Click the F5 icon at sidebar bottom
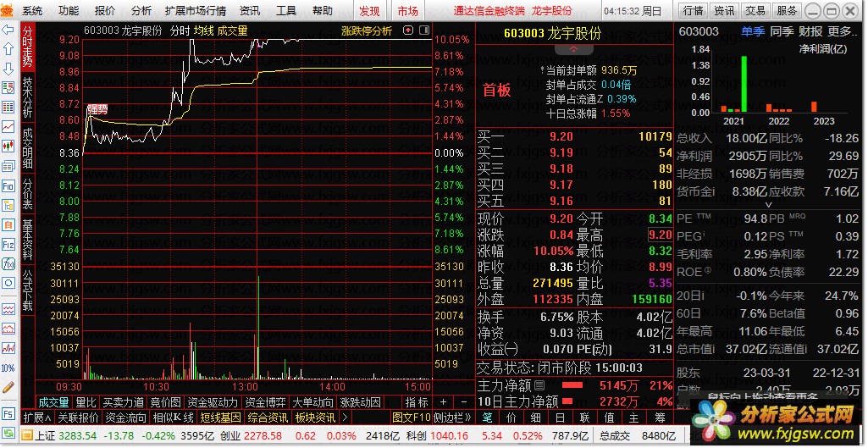The image size is (868, 448). coord(8,413)
